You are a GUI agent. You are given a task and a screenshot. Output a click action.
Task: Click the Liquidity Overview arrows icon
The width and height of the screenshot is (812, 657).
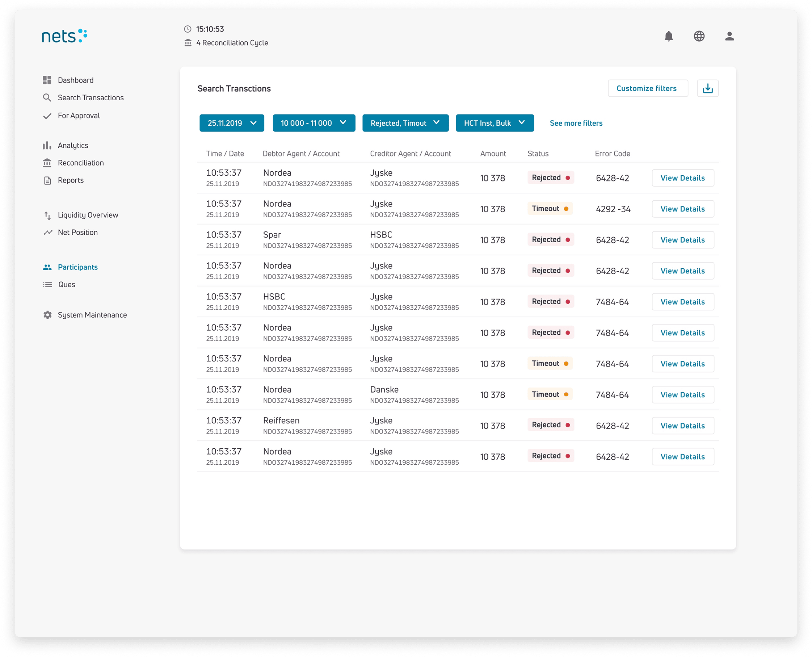tap(47, 215)
